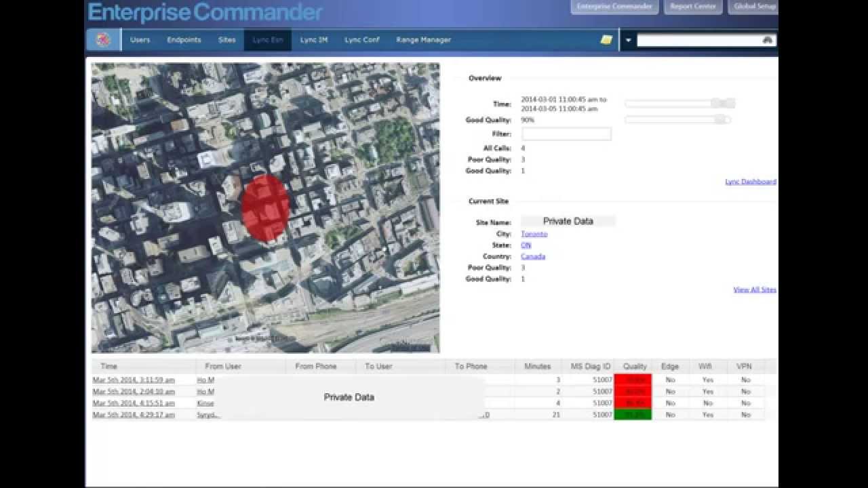Select the Lync Ent tab

pos(268,40)
